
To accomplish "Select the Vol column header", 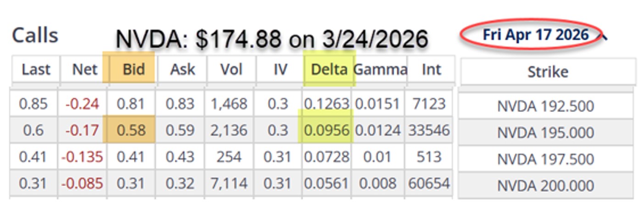I will coord(231,69).
